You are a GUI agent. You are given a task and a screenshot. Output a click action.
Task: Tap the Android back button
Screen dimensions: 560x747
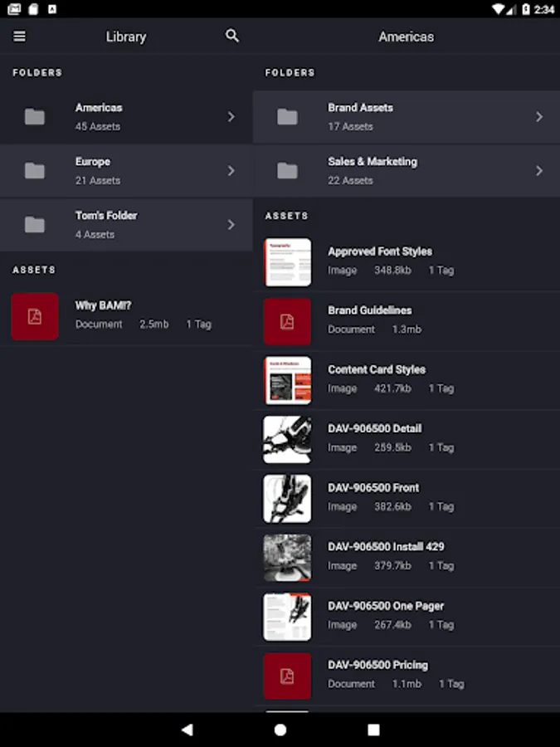187,730
